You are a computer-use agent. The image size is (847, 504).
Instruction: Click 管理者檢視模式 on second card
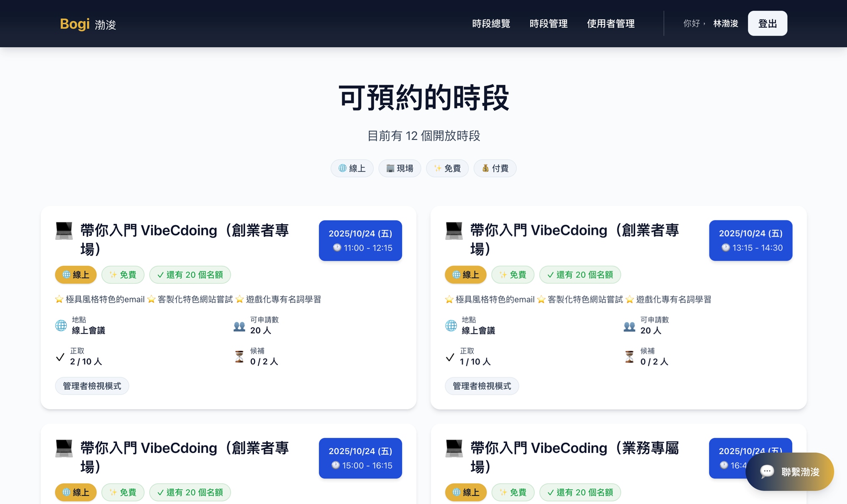pos(482,386)
